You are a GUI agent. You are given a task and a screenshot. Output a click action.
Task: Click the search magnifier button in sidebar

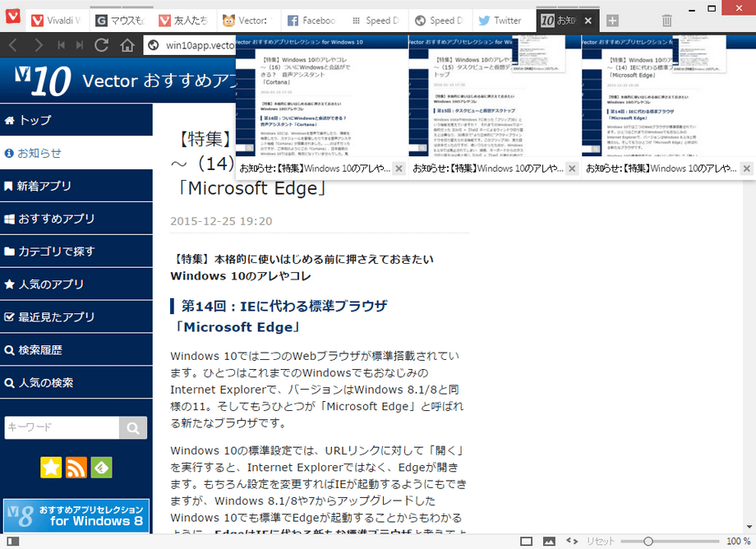[x=133, y=427]
